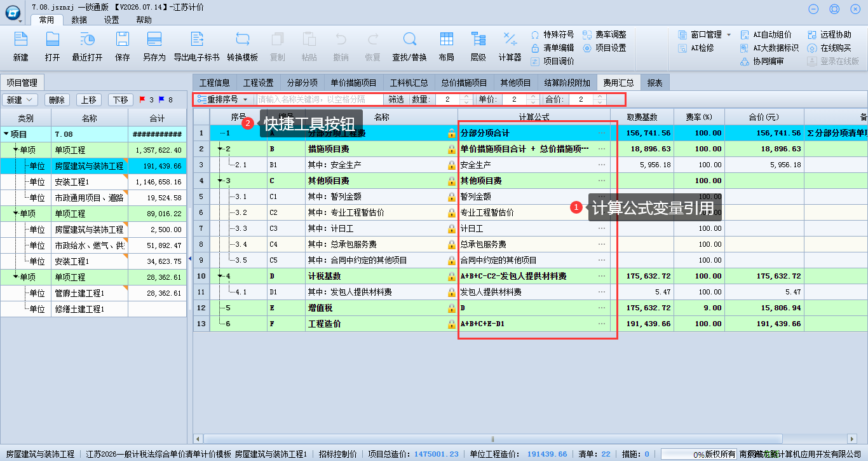Click the AI大数据标识 tool
This screenshot has height=461, width=868.
[770, 48]
